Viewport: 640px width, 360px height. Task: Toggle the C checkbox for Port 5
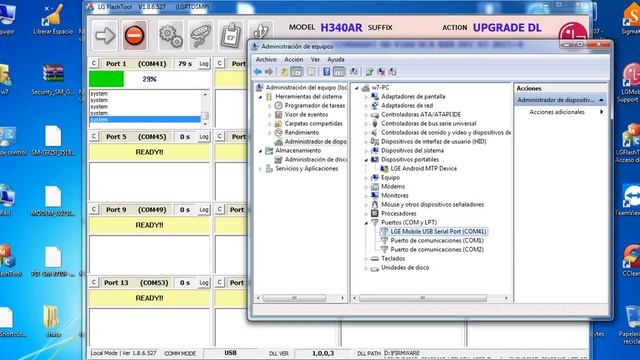coord(94,136)
